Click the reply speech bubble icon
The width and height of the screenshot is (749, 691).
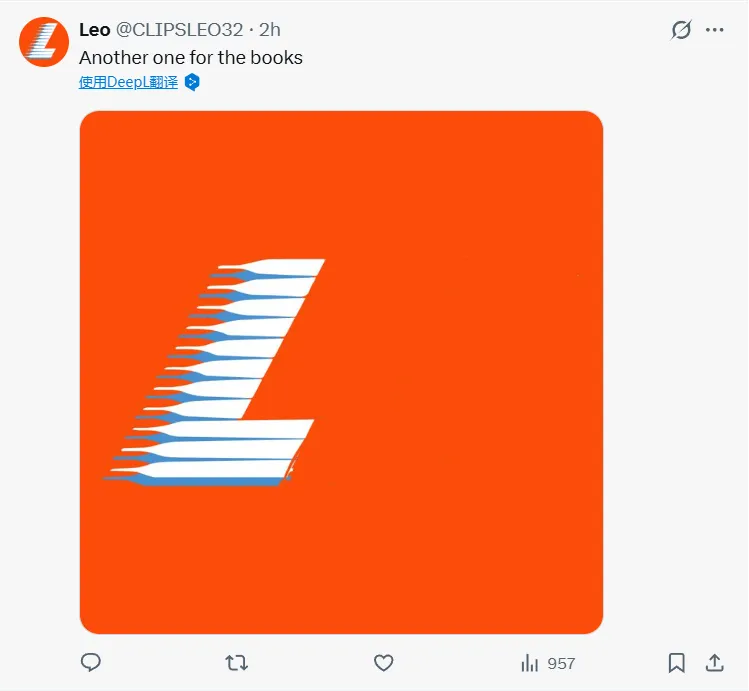(91, 662)
